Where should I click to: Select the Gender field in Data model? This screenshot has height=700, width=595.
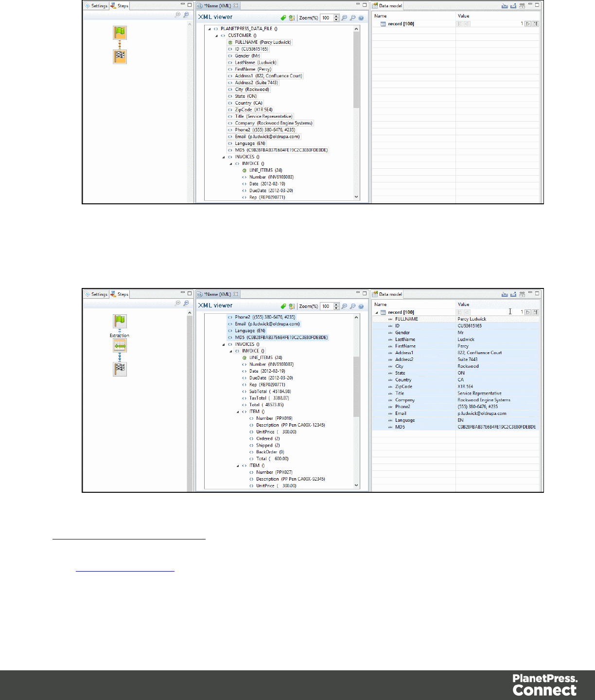[402, 333]
